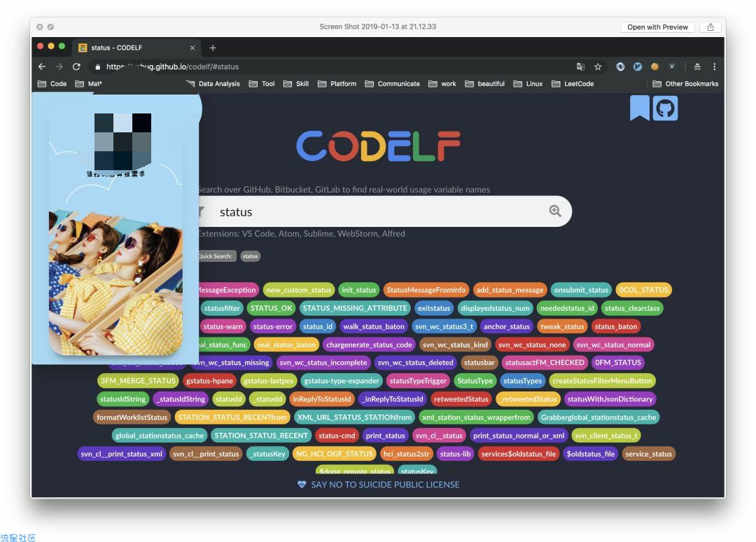Select the statusbar tag
Screen dimensions: 756x542
[479, 363]
